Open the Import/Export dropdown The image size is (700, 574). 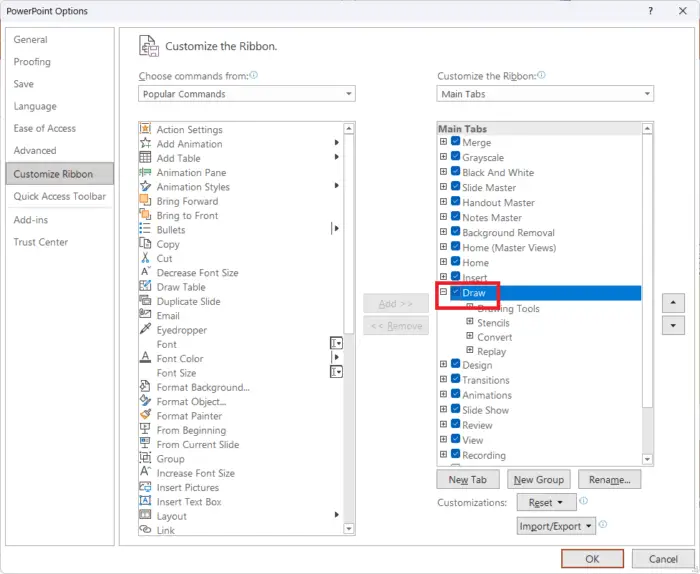(556, 526)
